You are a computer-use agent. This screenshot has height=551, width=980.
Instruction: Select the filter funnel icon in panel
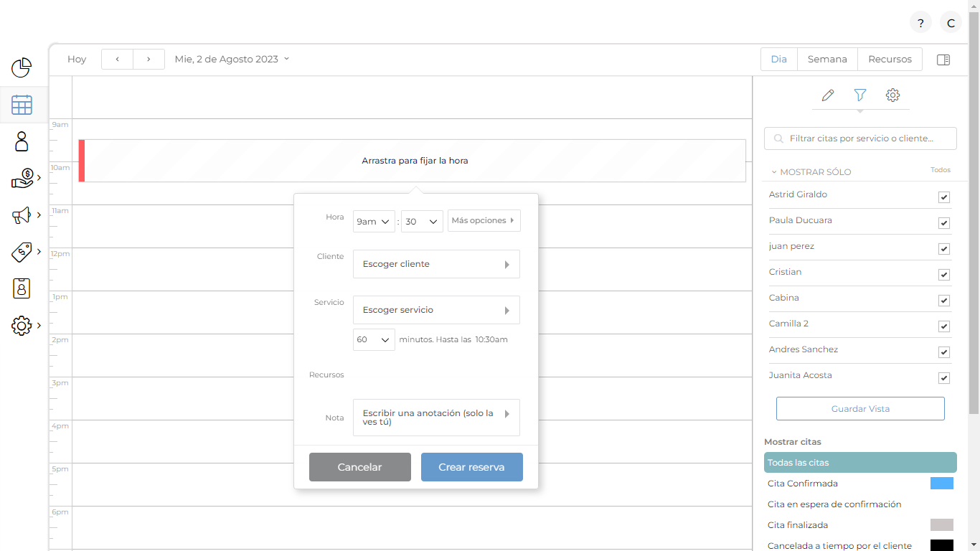pyautogui.click(x=860, y=95)
